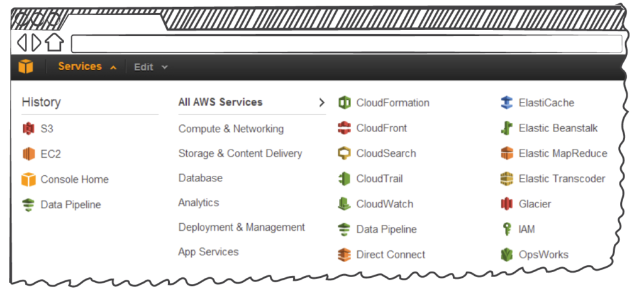Open the Edit dropdown menu
This screenshot has width=644, height=291.
click(x=150, y=67)
